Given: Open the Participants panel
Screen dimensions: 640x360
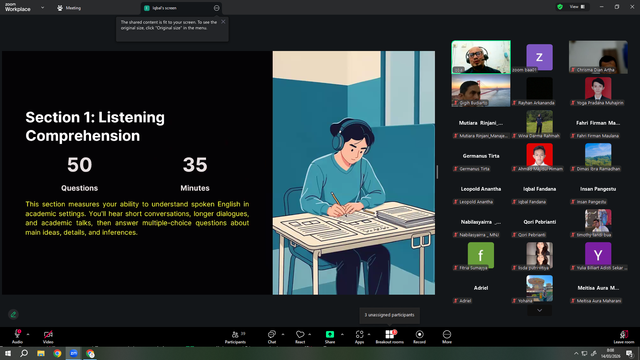Looking at the screenshot, I should tap(236, 337).
